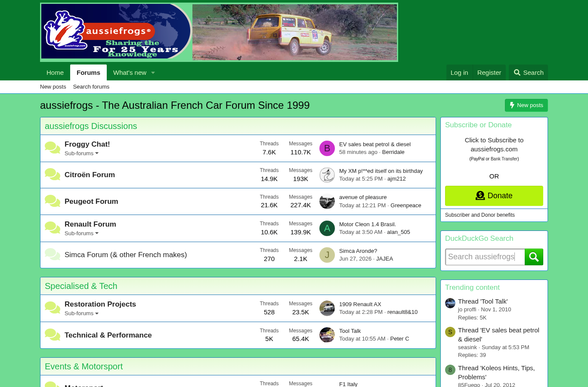Click the Technical & Performance bubble icon
The image size is (588, 387).
(x=53, y=335)
